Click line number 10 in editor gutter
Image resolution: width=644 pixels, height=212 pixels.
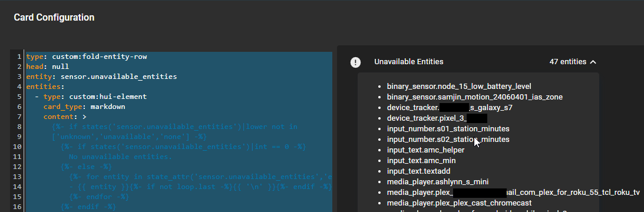click(x=18, y=147)
